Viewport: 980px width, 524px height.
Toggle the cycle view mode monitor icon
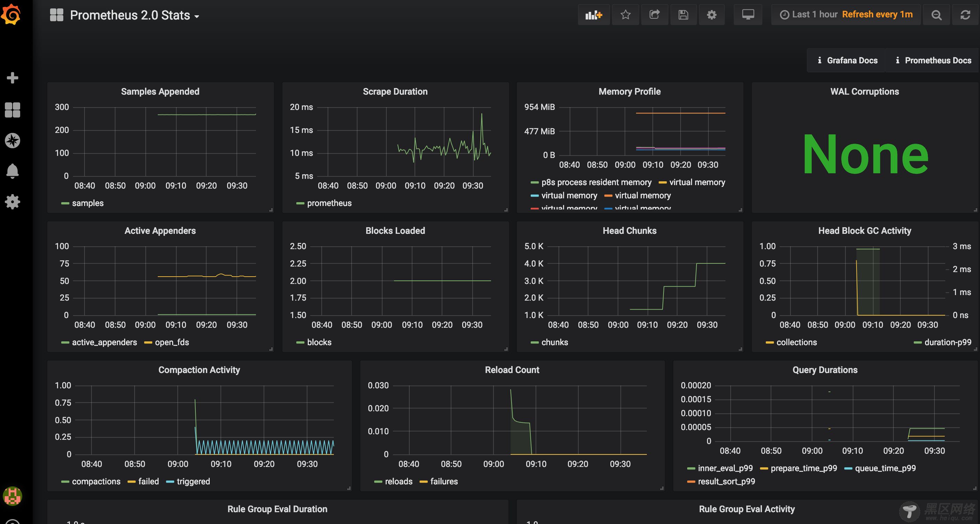click(748, 15)
